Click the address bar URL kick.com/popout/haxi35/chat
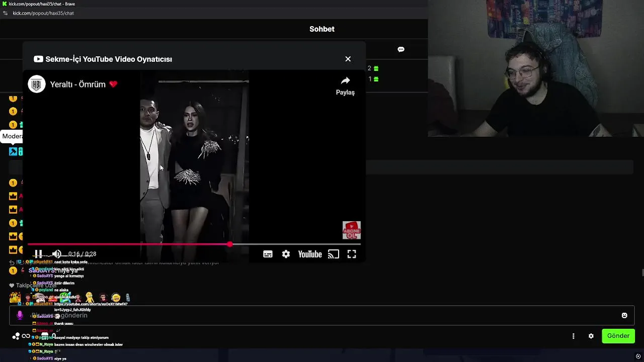 pyautogui.click(x=43, y=13)
